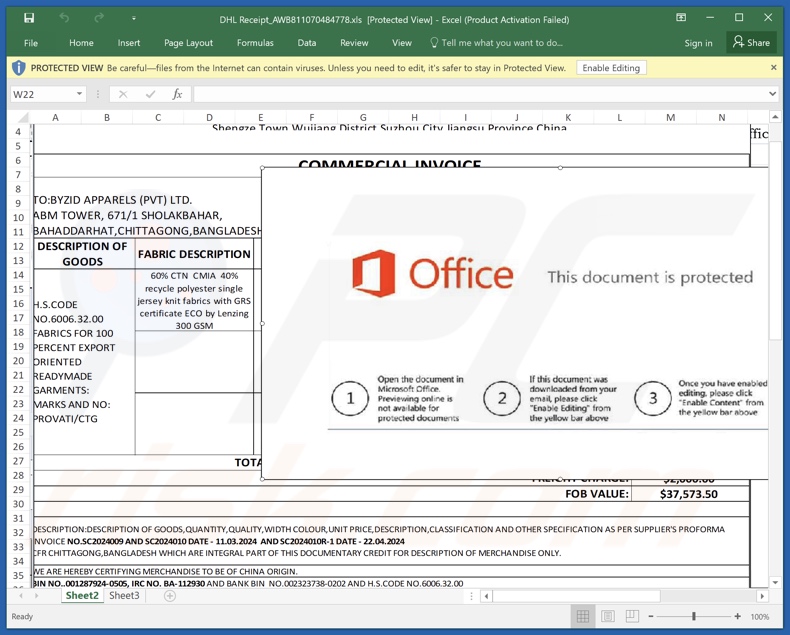Click the 'WE ARE HEREBY CERTIFYING' row text

[166, 571]
